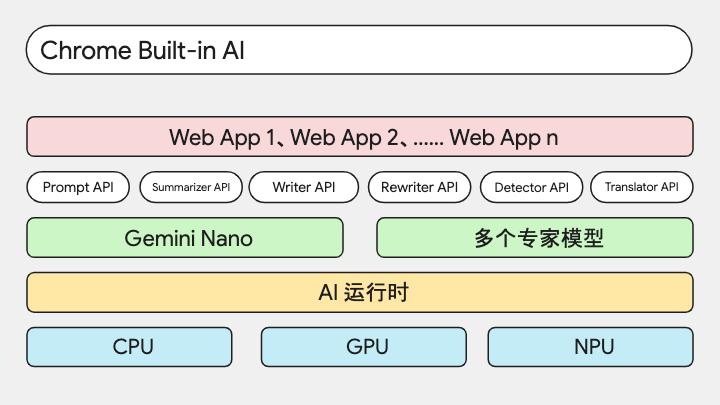Click the Gemini Nano block
This screenshot has height=405, width=720.
click(x=185, y=238)
